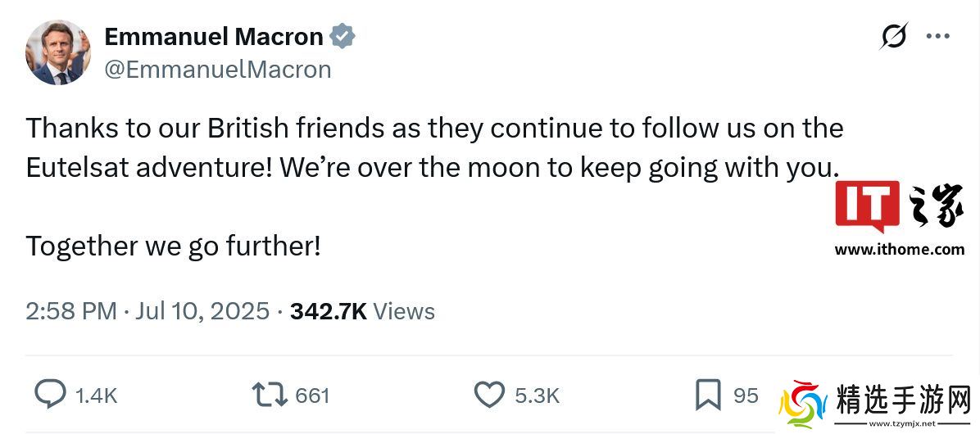Click the reply speech bubble icon
The height and width of the screenshot is (434, 980).
pos(50,395)
